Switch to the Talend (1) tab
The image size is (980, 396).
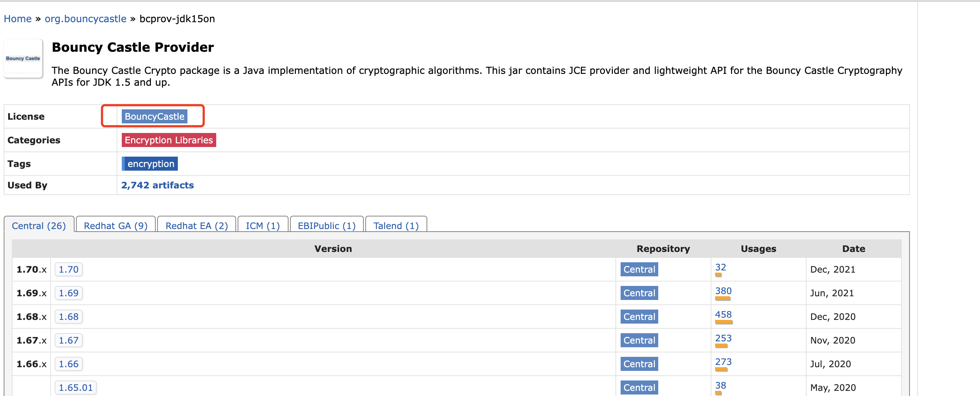coord(396,226)
